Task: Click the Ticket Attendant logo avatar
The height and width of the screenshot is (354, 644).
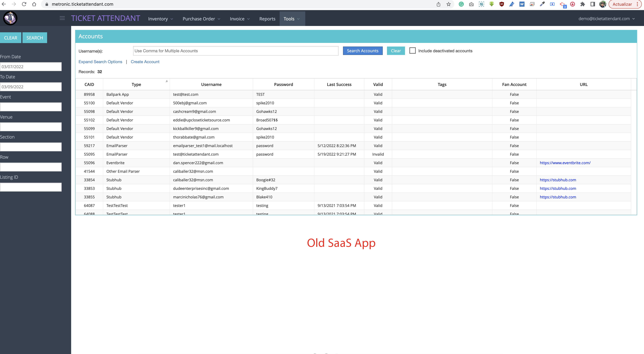Action: 10,18
